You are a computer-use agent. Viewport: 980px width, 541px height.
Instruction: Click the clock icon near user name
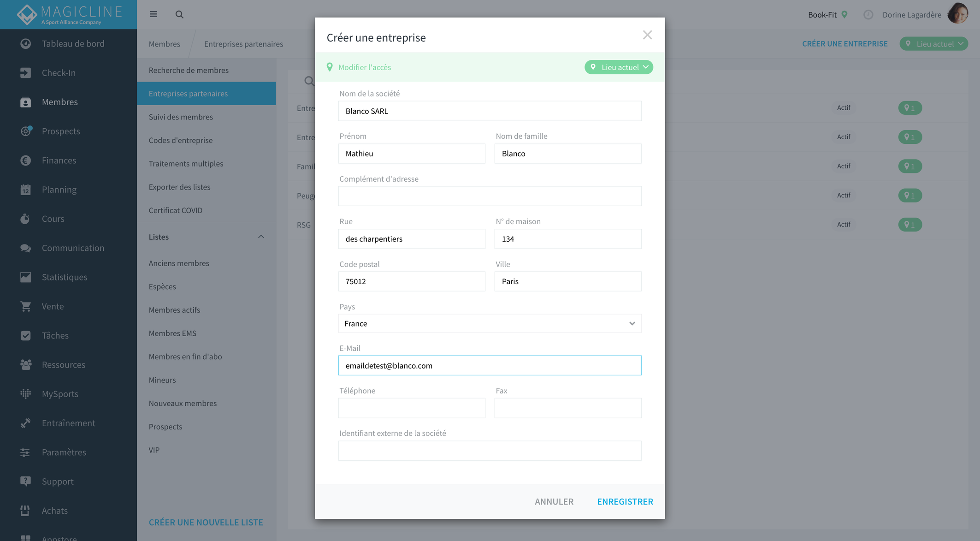click(868, 15)
